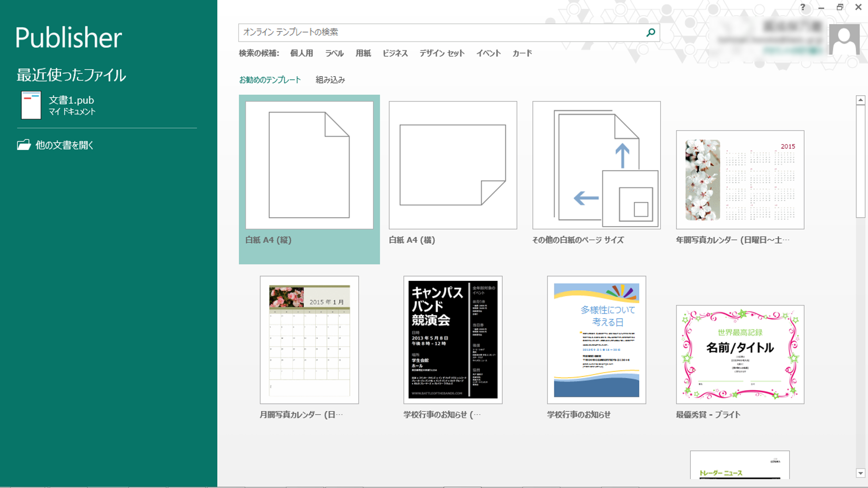Click the search magnifier icon
868x488 pixels.
(650, 33)
